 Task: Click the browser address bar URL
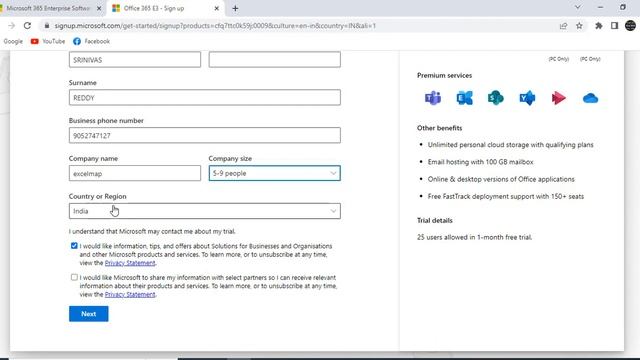pos(215,26)
